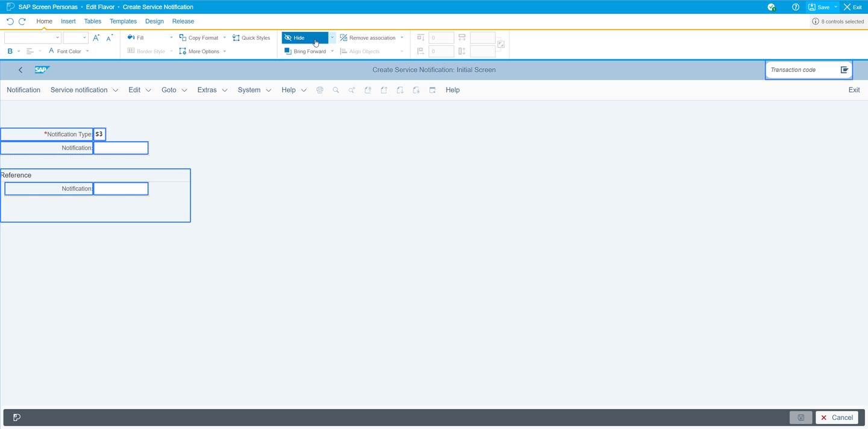Click the First Page icon
This screenshot has height=429, width=868.
[x=368, y=90]
